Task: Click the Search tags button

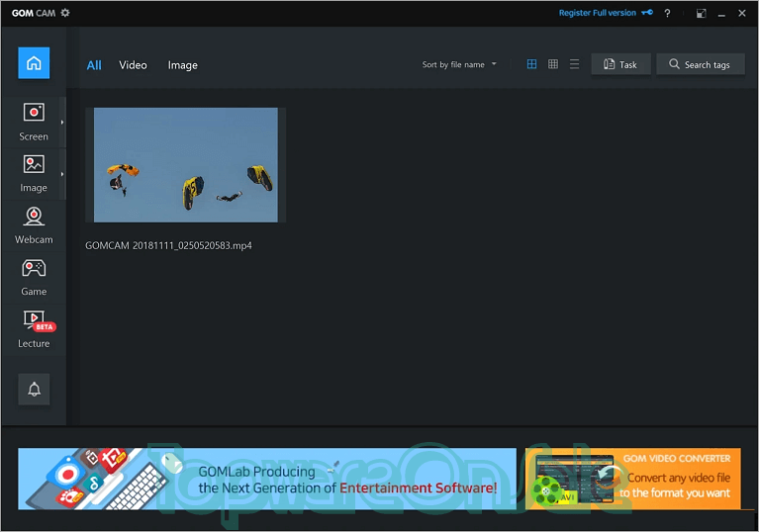Action: click(x=700, y=64)
